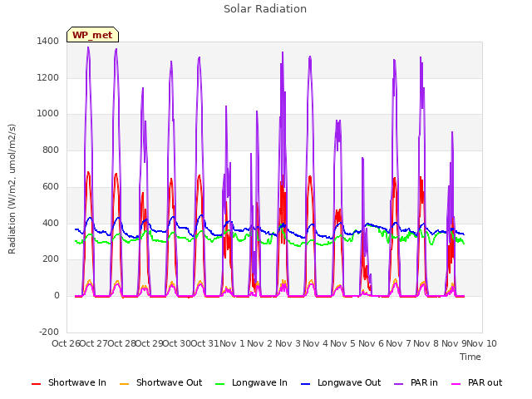Click the Nov 7 x-axis date label
Viewport: 532px width, 399px height.
(x=398, y=343)
